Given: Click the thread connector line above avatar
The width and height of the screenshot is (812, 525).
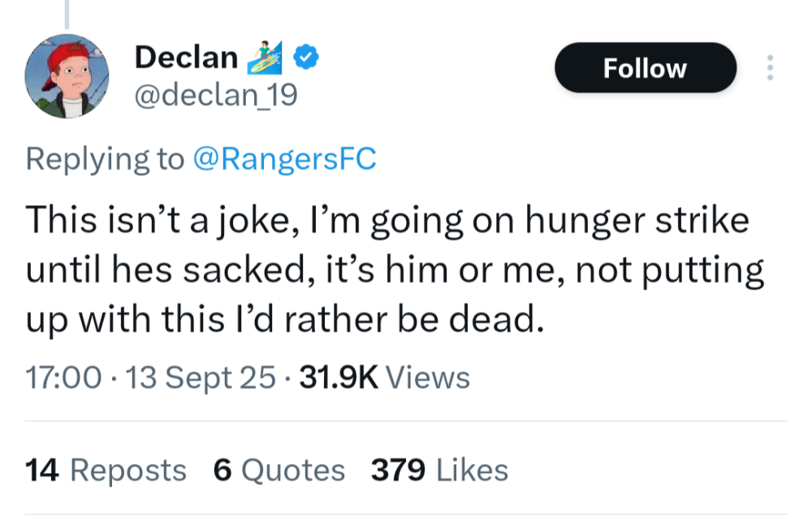Looking at the screenshot, I should pyautogui.click(x=67, y=14).
